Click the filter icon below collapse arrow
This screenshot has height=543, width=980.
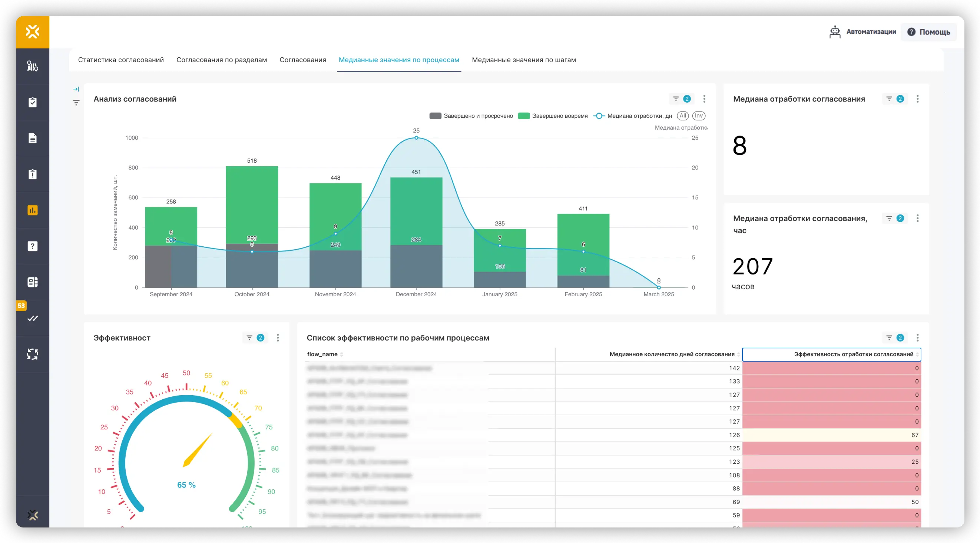76,103
